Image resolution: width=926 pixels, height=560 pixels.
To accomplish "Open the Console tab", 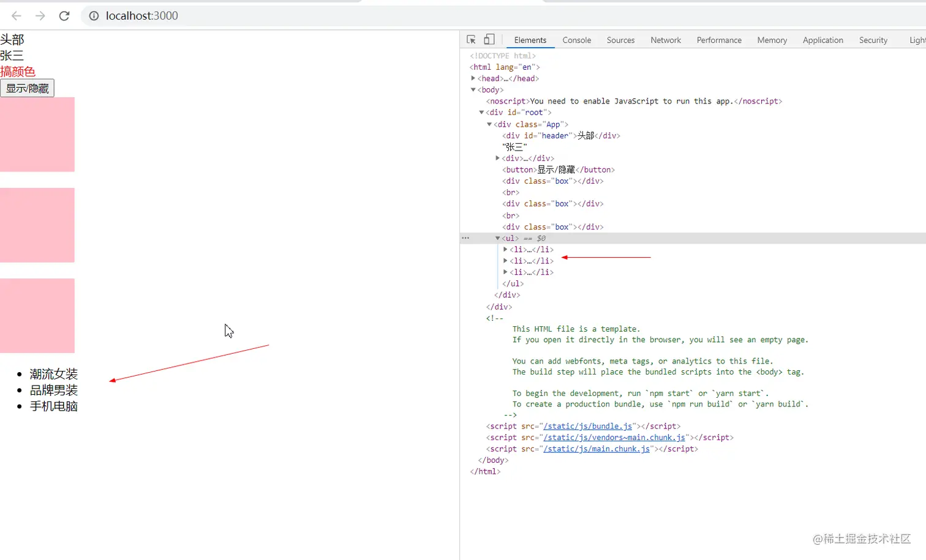I will [x=577, y=40].
